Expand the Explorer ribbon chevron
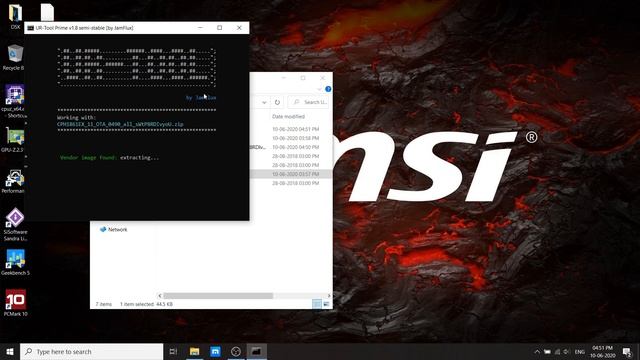Viewport: 640px width, 360px height. (x=319, y=89)
